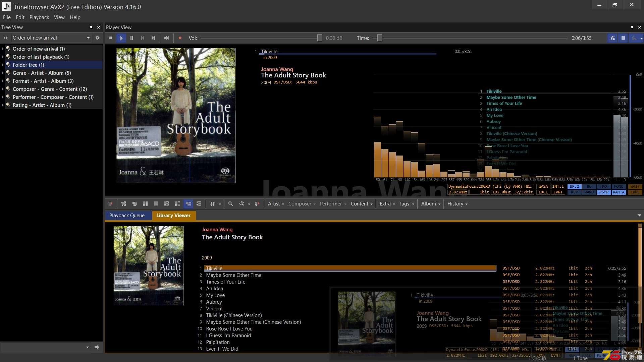Click the spectrum display icon in player toolbar

[634, 38]
